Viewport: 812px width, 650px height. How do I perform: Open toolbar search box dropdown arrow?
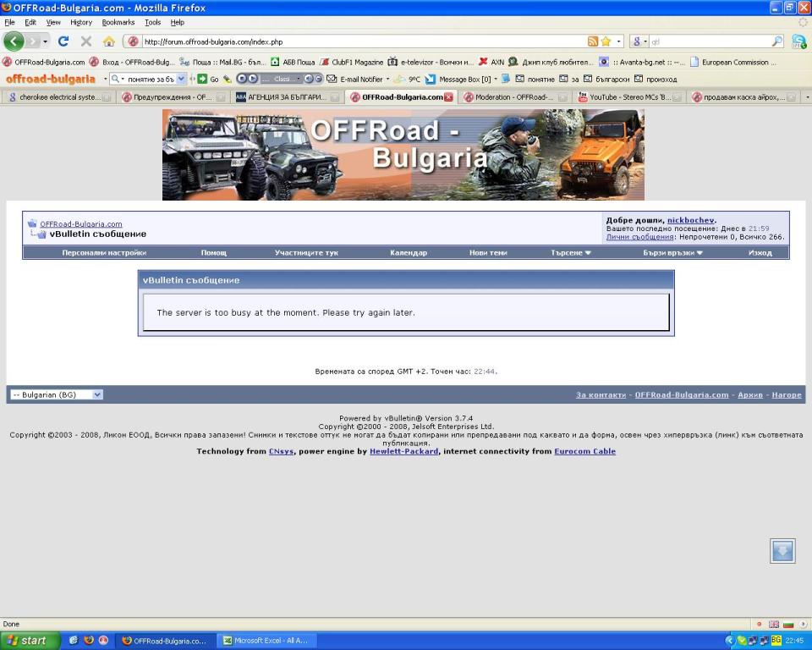coord(181,79)
